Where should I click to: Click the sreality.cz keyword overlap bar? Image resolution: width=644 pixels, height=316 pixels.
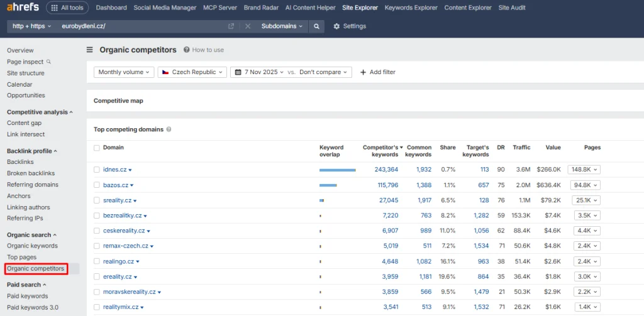(x=321, y=200)
